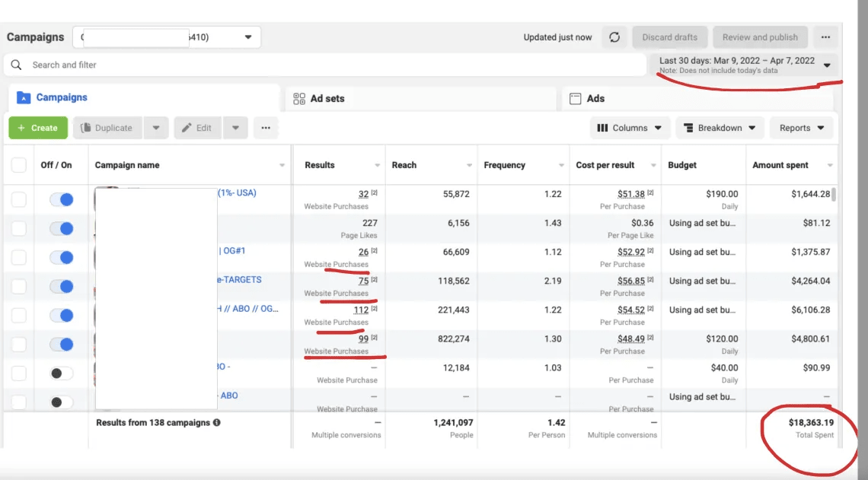Screen dimensions: 868x480
Task: Open the Breakdown dropdown
Action: pyautogui.click(x=720, y=128)
